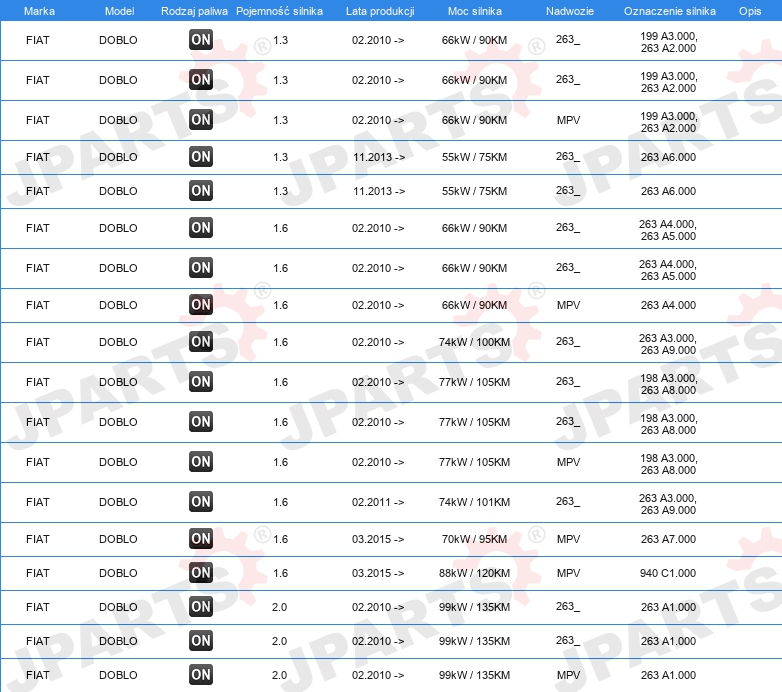Image resolution: width=782 pixels, height=692 pixels.
Task: Click the 263 A1.000 code in the 2.0 MPV row
Action: coord(668,676)
